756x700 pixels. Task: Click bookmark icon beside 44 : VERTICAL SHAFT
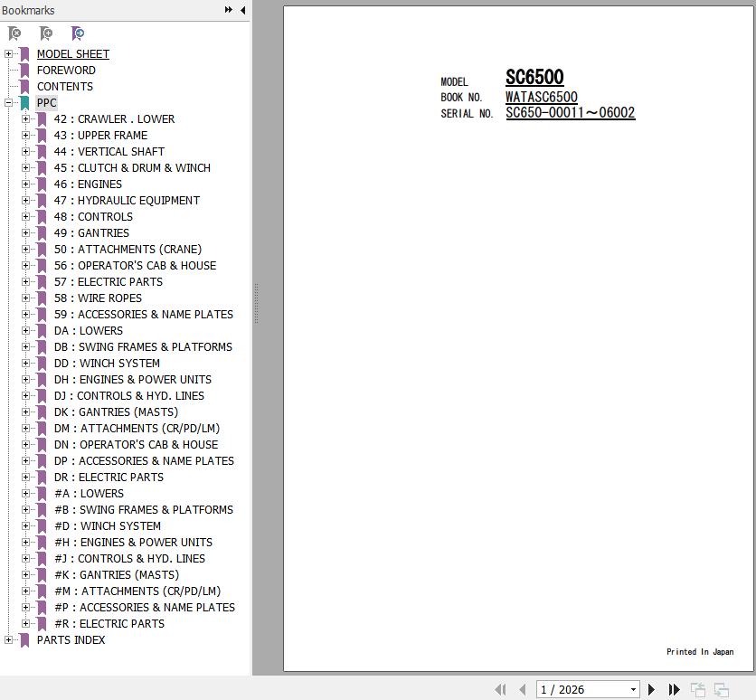tap(42, 152)
